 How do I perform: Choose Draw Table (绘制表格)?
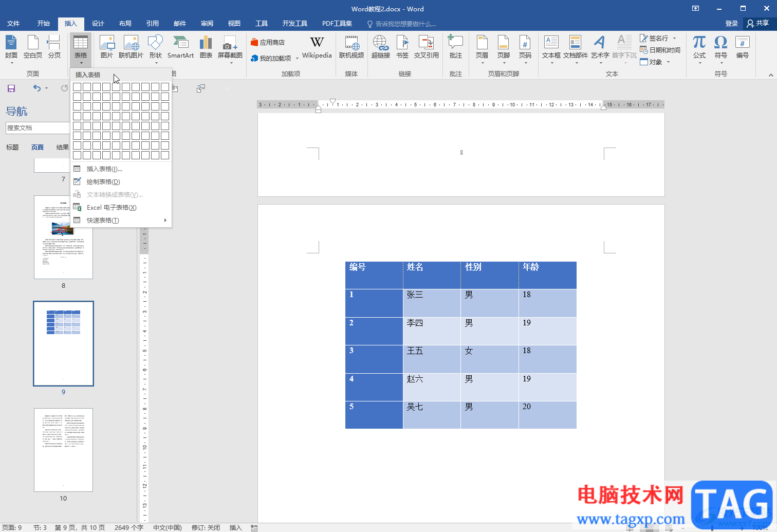point(121,181)
